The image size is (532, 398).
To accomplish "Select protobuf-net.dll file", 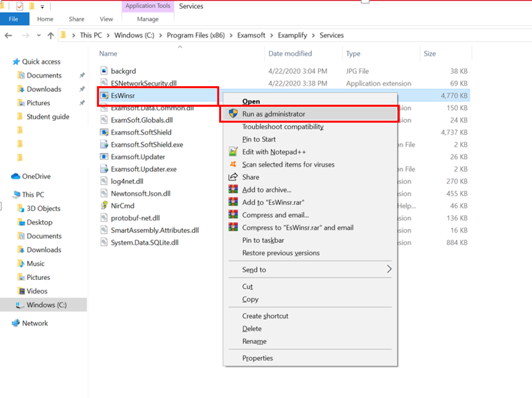I will click(135, 218).
